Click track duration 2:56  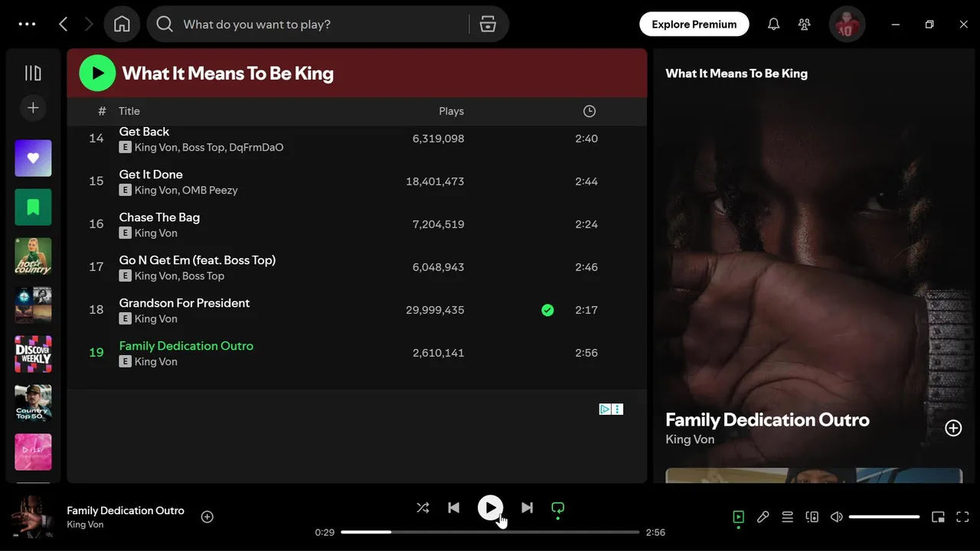586,353
